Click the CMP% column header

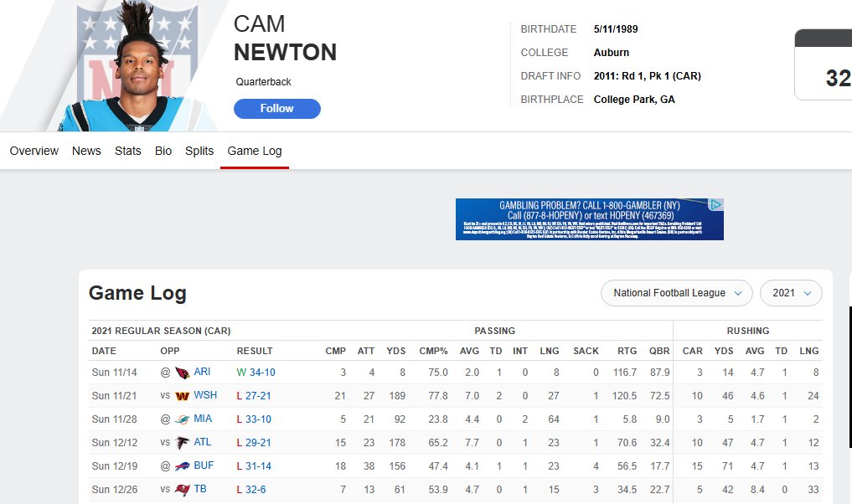433,351
